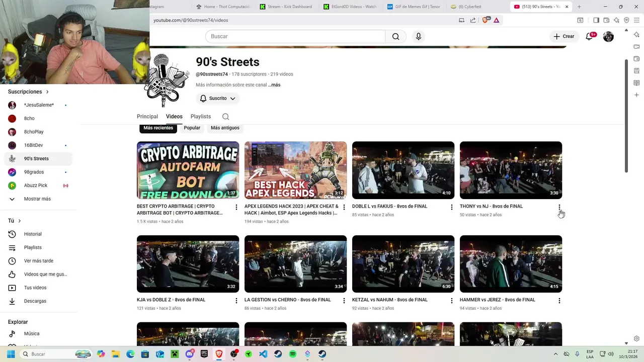This screenshot has height=362, width=644.
Task: Open Discord from the taskbar
Action: (x=190, y=354)
